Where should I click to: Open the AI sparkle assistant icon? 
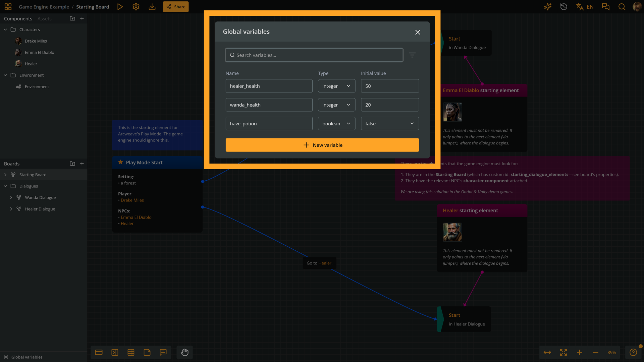pyautogui.click(x=548, y=7)
